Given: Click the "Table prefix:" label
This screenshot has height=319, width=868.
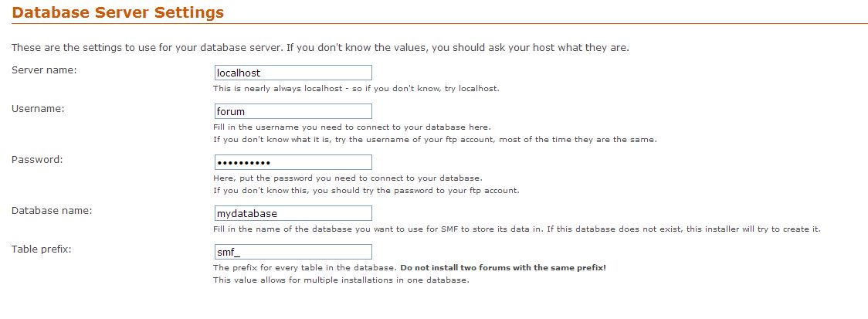Looking at the screenshot, I should [42, 249].
